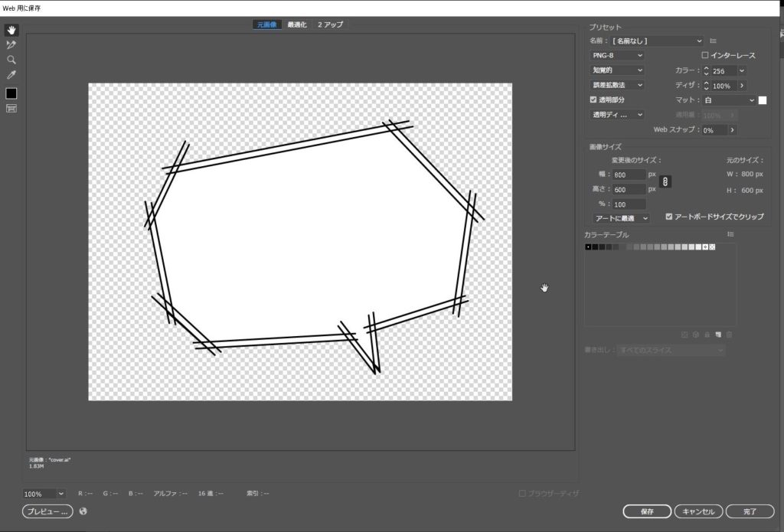Select the Hand tool
Viewport: 784px width, 532px height.
point(11,30)
